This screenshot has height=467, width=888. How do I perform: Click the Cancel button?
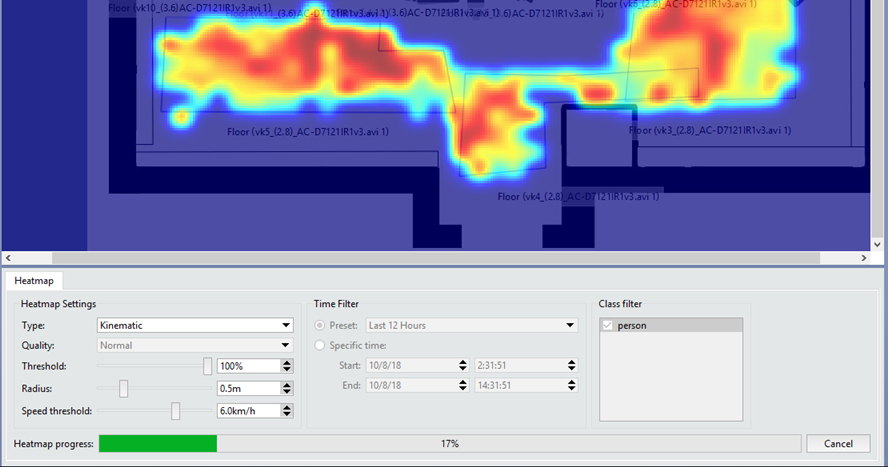838,443
